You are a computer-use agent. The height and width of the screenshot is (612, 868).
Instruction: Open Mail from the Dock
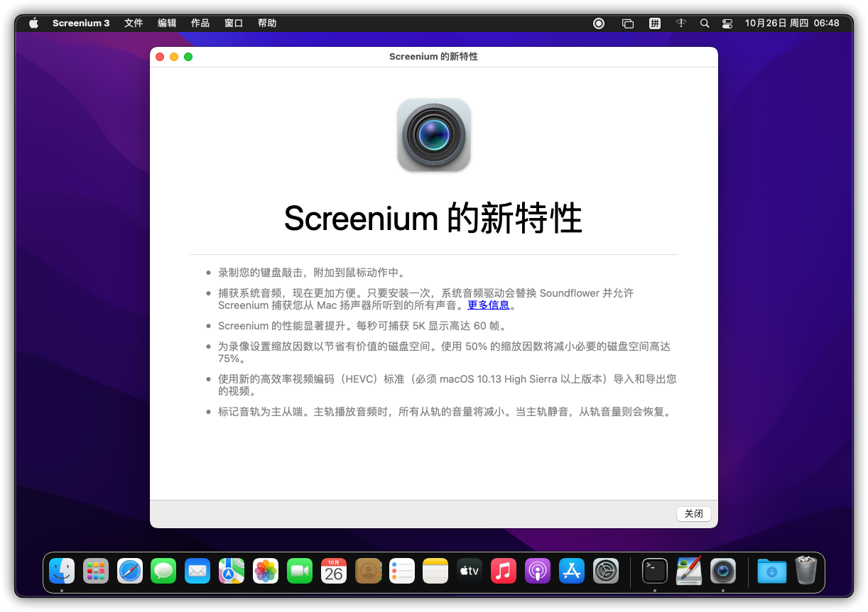197,570
